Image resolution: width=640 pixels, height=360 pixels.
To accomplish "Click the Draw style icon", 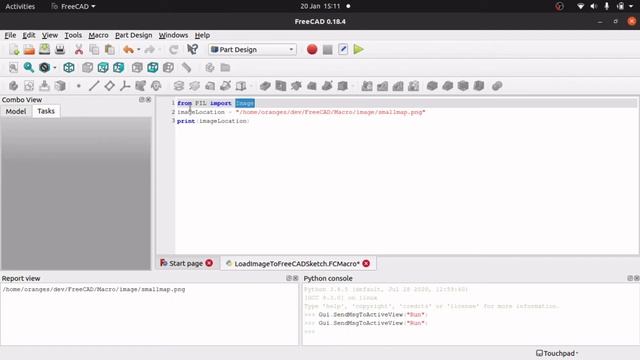I will (44, 68).
